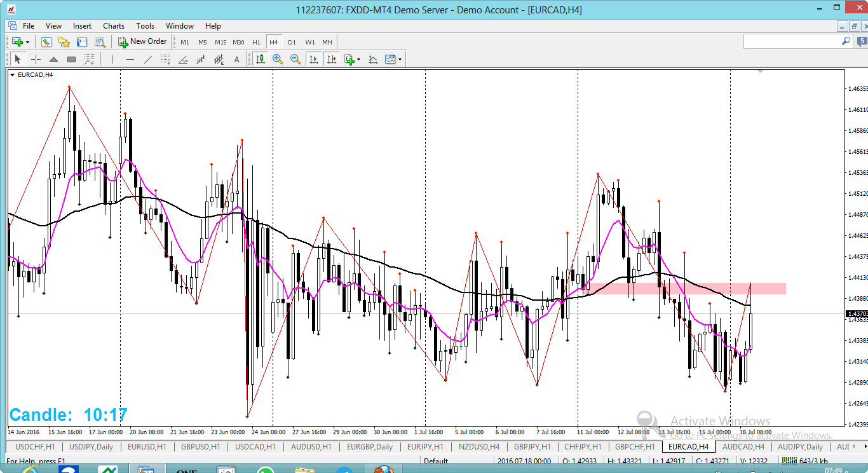Select the active H4 timeframe button
The height and width of the screenshot is (473, 868).
coord(274,42)
